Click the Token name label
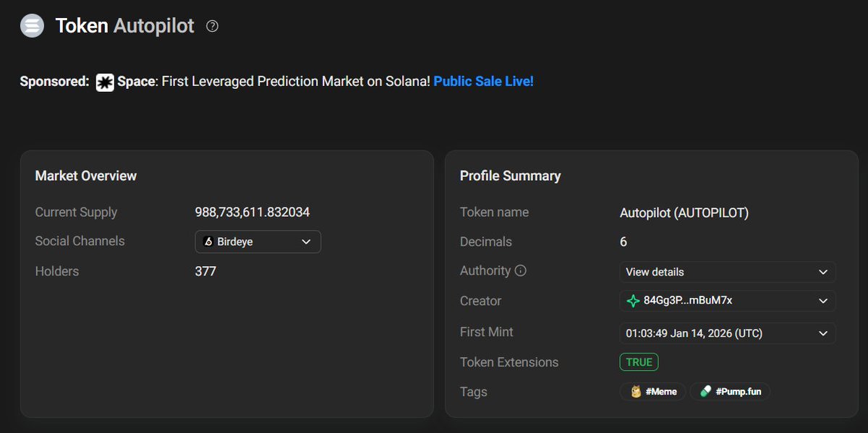This screenshot has height=433, width=868. (x=494, y=213)
